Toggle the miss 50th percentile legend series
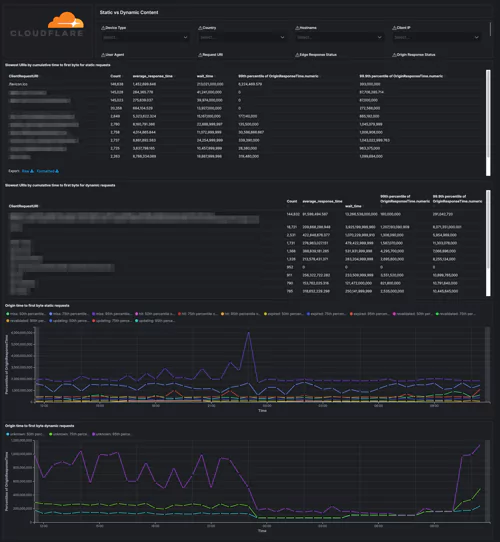Image resolution: width=500 pixels, height=542 pixels. [x=26, y=314]
